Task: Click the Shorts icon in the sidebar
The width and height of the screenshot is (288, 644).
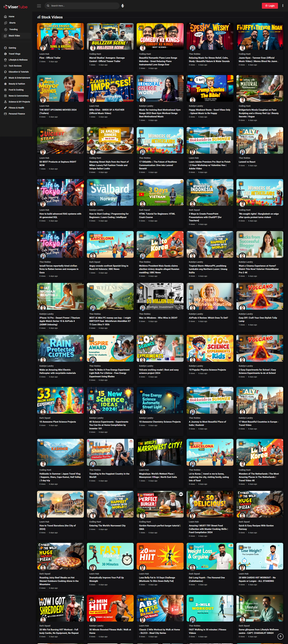Action: 6,23
